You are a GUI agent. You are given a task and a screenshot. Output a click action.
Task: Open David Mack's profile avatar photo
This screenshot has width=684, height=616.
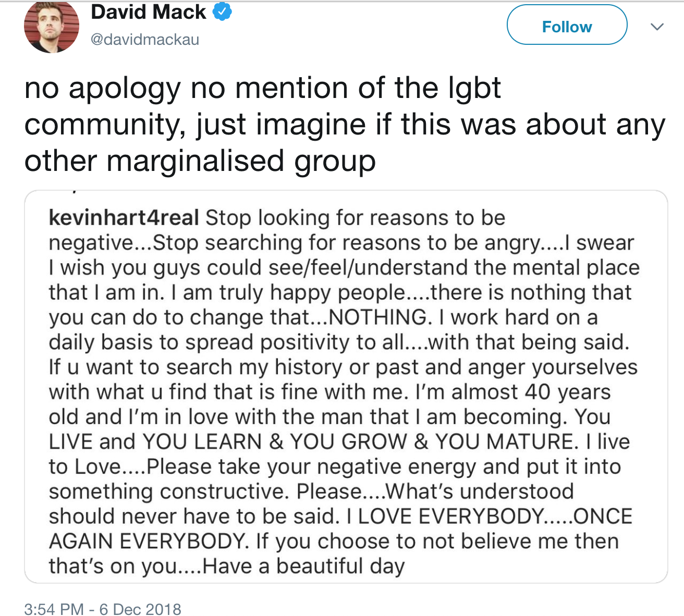(x=52, y=27)
